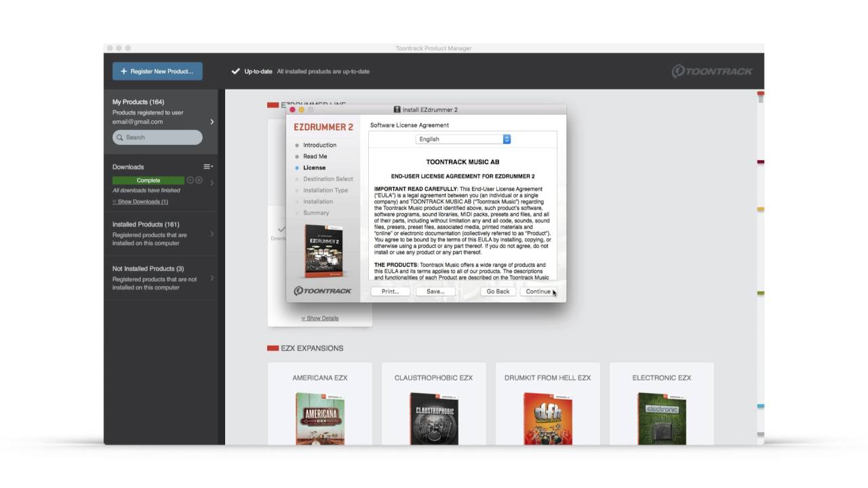Open the Electronic EZX product thumbnail
The height and width of the screenshot is (488, 868).
[662, 419]
